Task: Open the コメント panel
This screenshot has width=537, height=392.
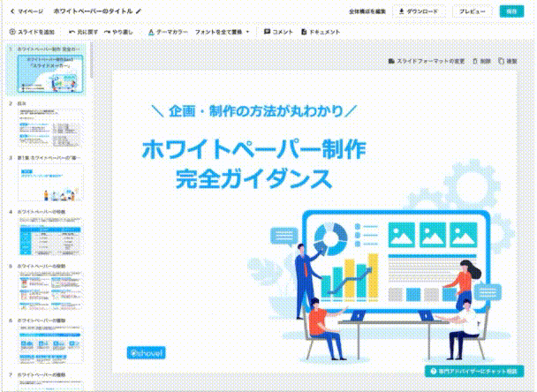Action: 278,31
